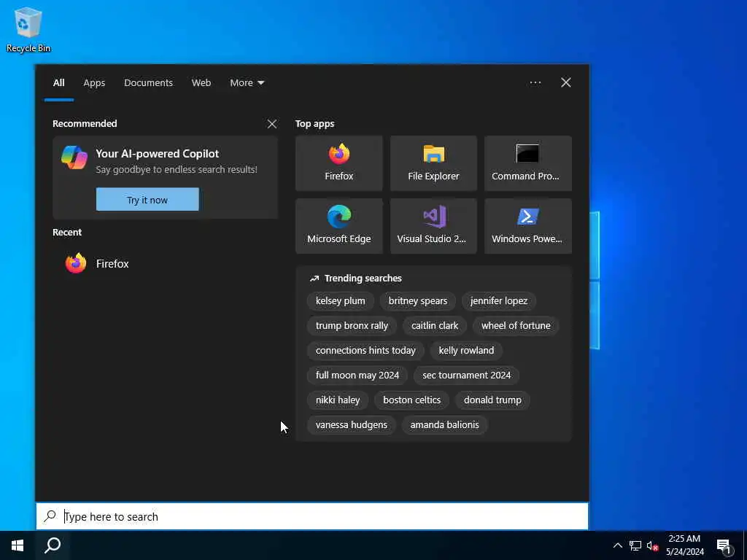Open Command Prompt tile
This screenshot has height=560, width=747.
tap(528, 163)
